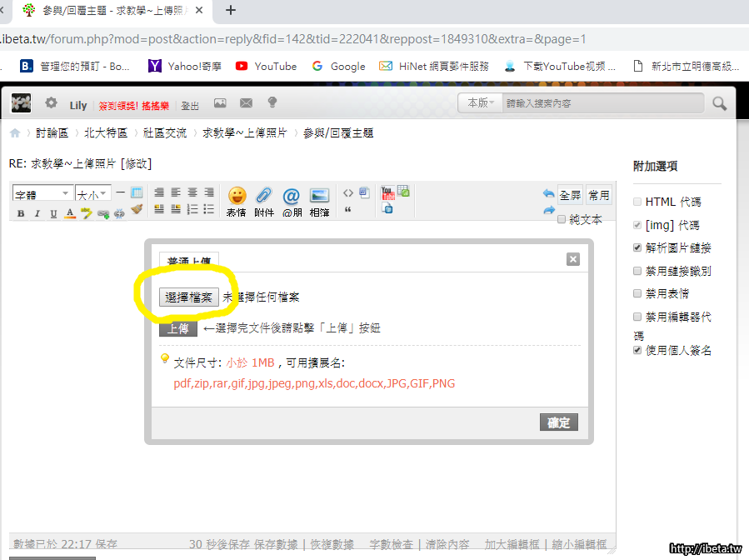The height and width of the screenshot is (560, 749).
Task: Check the 禁用表情 option
Action: [637, 293]
